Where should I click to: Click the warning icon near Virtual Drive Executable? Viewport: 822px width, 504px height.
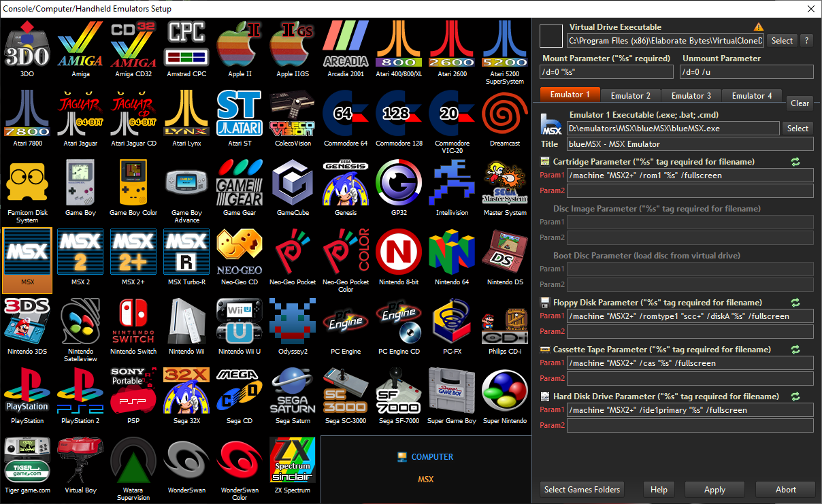click(x=759, y=27)
